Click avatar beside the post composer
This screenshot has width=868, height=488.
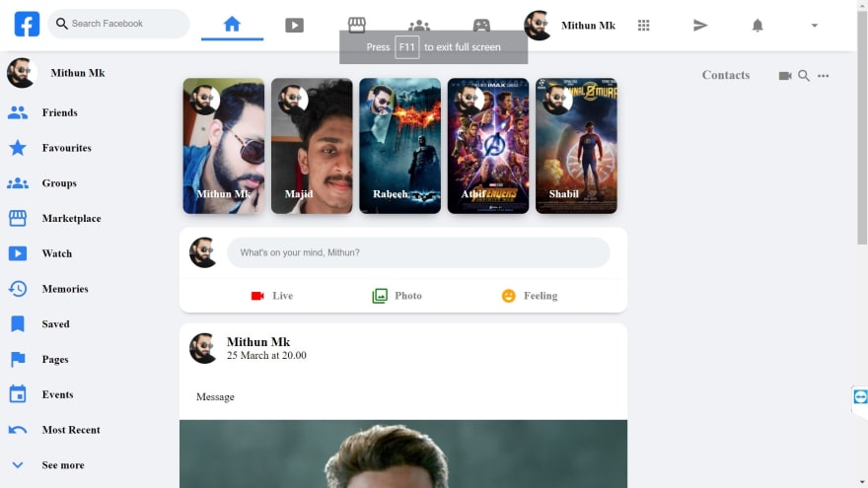(204, 252)
